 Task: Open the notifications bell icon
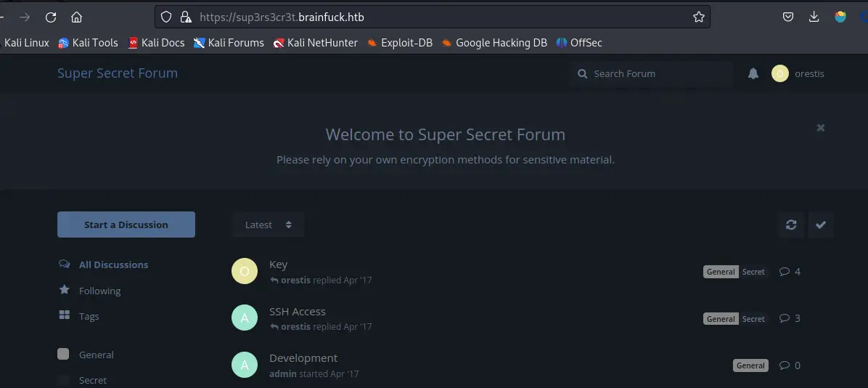click(753, 73)
